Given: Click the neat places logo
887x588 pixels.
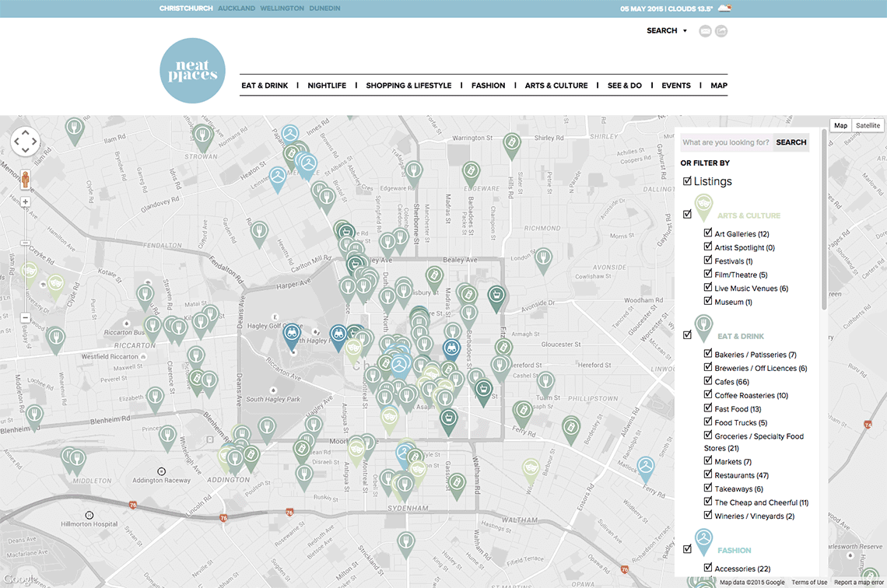Looking at the screenshot, I should coord(192,71).
